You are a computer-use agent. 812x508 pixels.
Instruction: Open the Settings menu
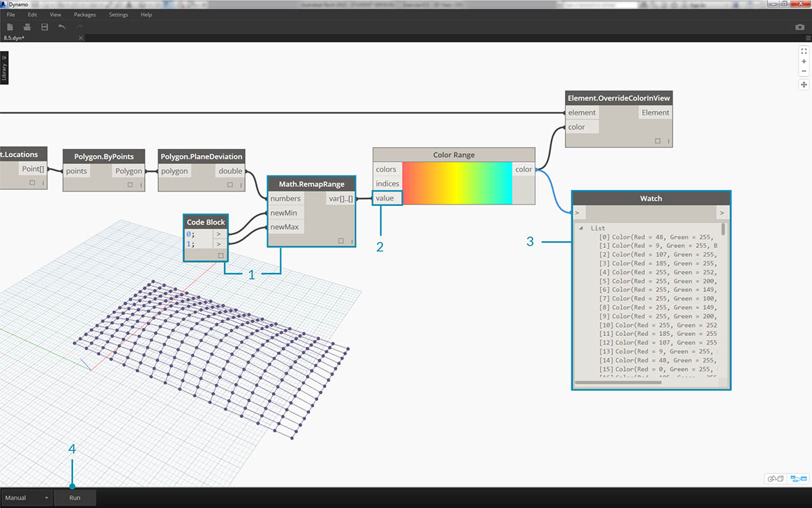point(118,14)
